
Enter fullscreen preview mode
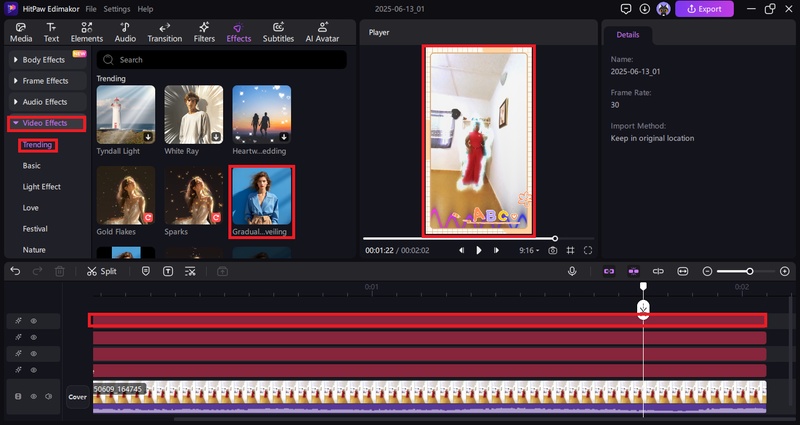pos(588,251)
